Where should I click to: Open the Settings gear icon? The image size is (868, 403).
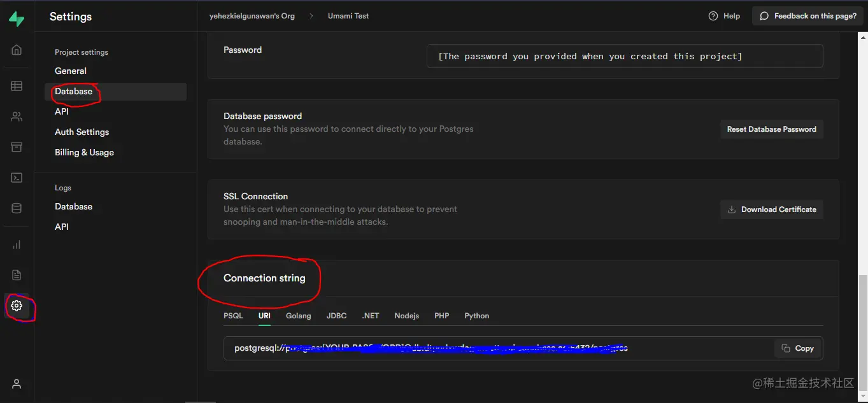click(17, 306)
